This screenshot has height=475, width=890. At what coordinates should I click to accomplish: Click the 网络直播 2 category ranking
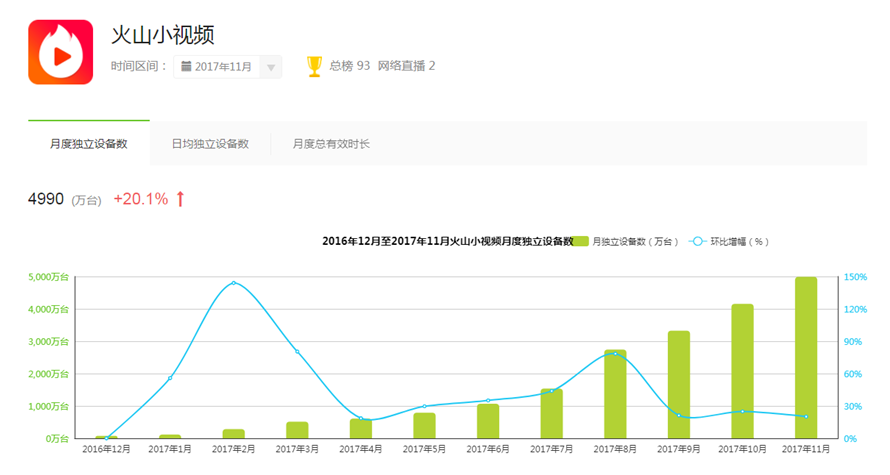pyautogui.click(x=406, y=66)
